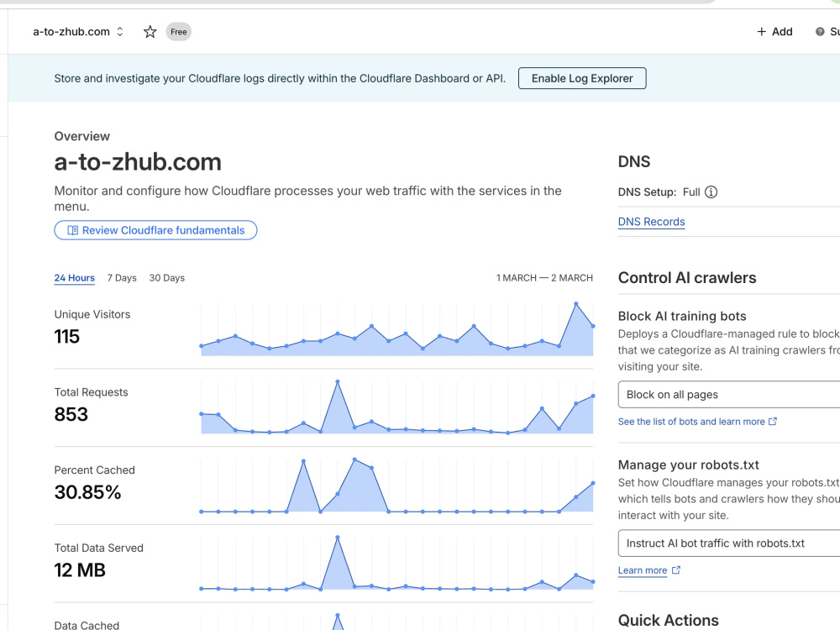Click the Unique Visitors value 115
This screenshot has width=840, height=630.
tap(67, 337)
